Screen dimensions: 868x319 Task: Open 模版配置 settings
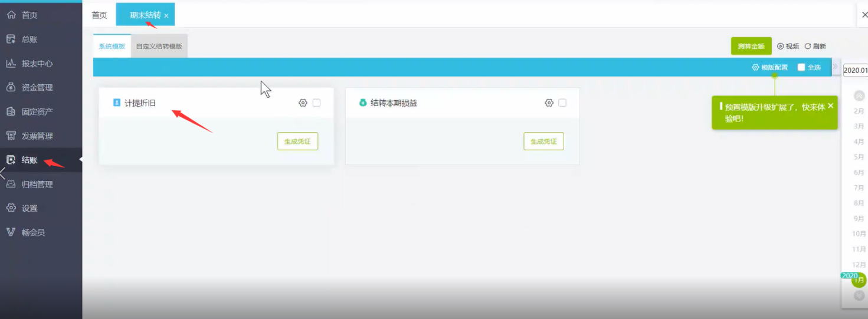[x=770, y=67]
